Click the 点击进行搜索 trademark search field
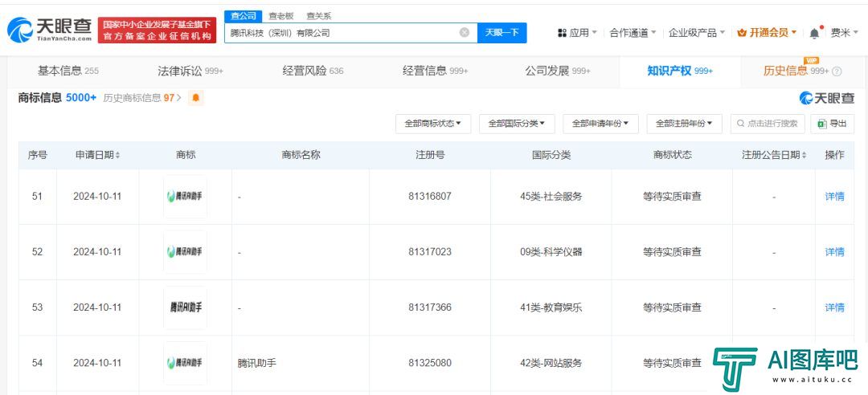The height and width of the screenshot is (395, 868). click(768, 124)
